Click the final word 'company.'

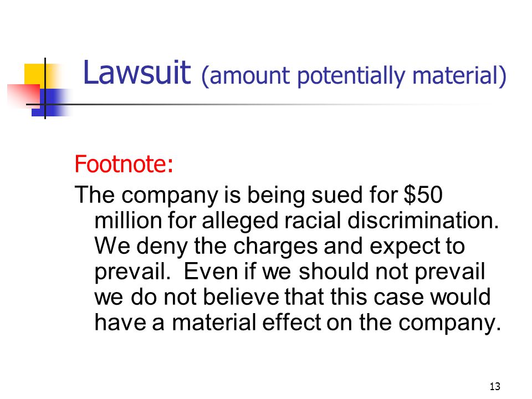449,323
